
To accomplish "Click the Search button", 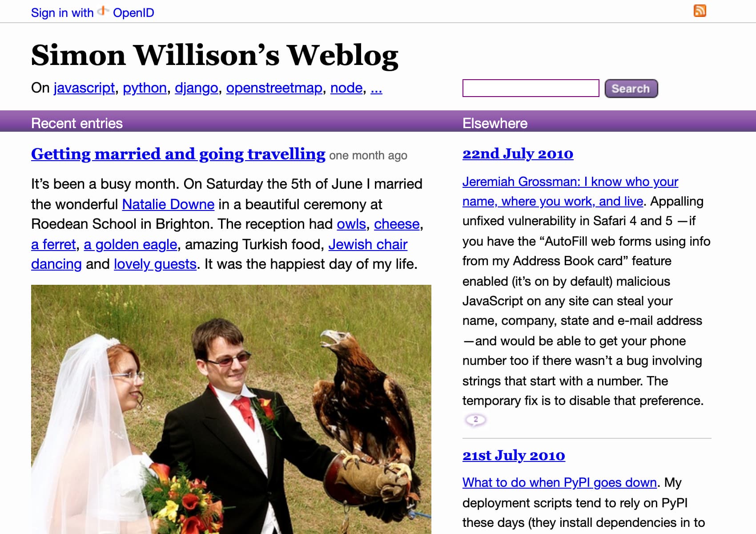I will [631, 89].
